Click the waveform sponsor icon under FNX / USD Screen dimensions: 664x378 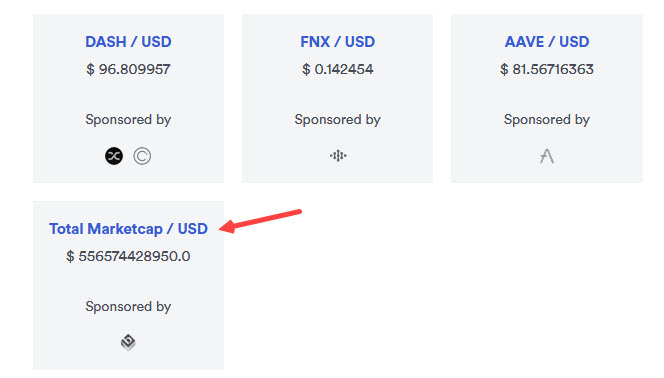coord(338,156)
